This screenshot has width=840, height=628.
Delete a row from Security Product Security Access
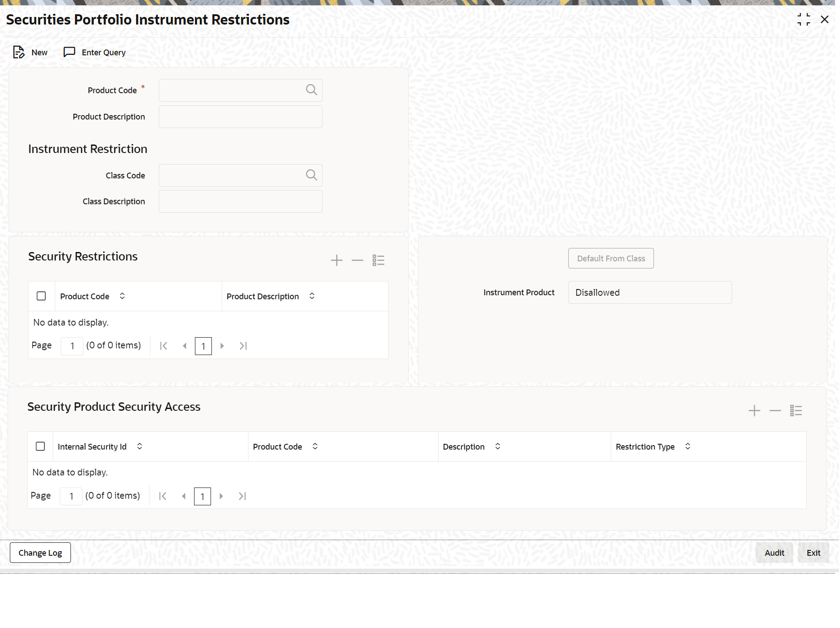(x=775, y=410)
